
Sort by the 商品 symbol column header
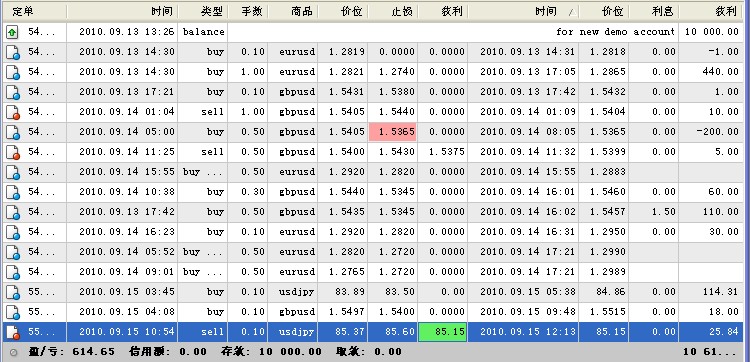tap(292, 11)
